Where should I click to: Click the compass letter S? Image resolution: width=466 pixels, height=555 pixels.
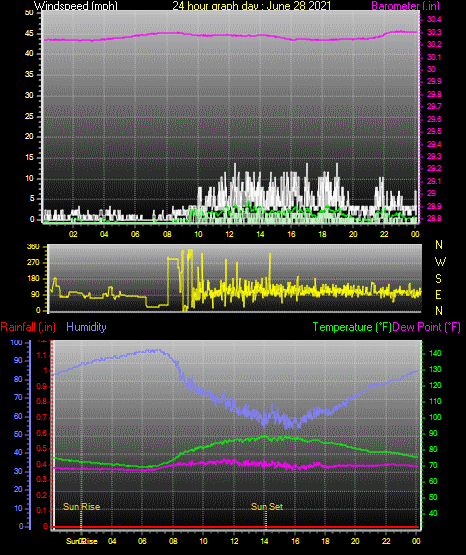438,279
